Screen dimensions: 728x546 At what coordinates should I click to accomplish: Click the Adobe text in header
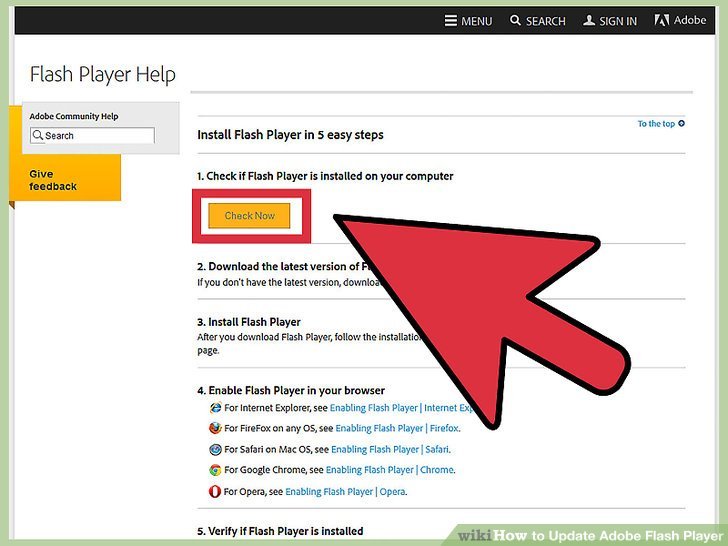click(690, 20)
